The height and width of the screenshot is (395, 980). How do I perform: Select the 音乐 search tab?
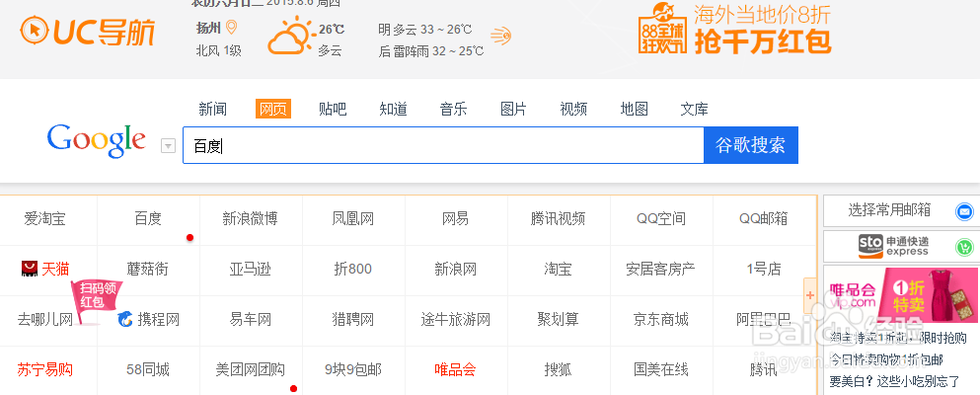[x=453, y=109]
